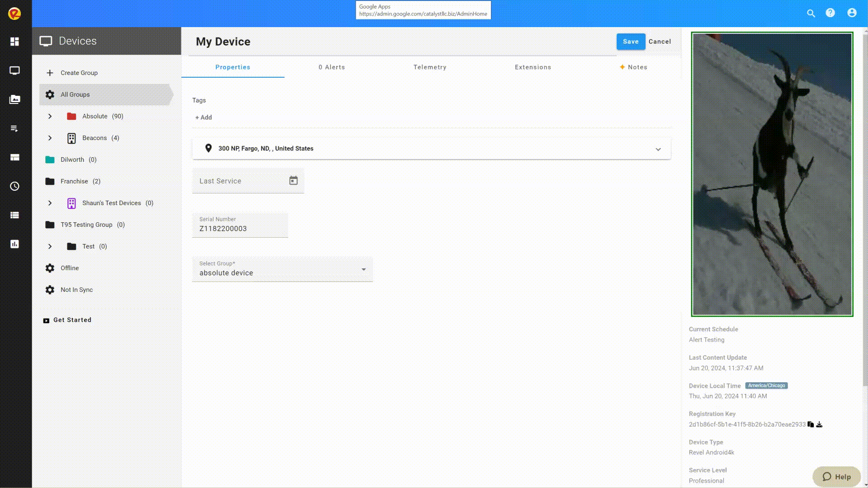Image resolution: width=868 pixels, height=488 pixels.
Task: Open the schedules clock icon in the sidebar
Action: point(14,186)
